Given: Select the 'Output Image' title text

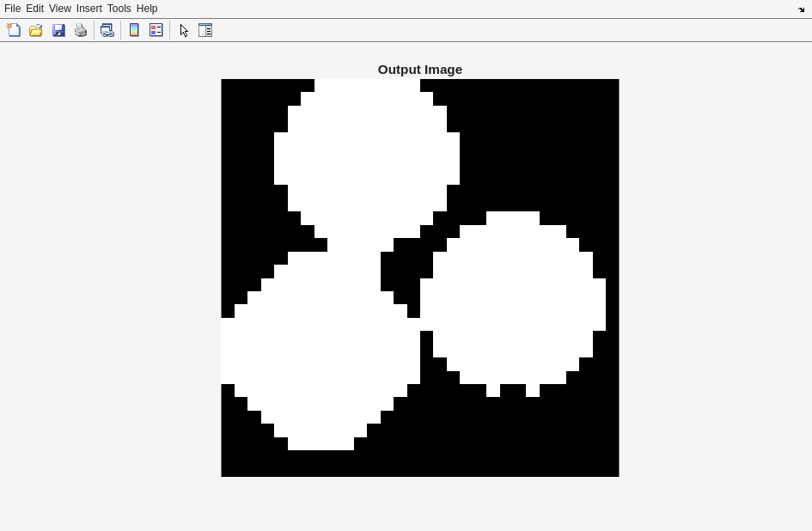Looking at the screenshot, I should coord(419,70).
